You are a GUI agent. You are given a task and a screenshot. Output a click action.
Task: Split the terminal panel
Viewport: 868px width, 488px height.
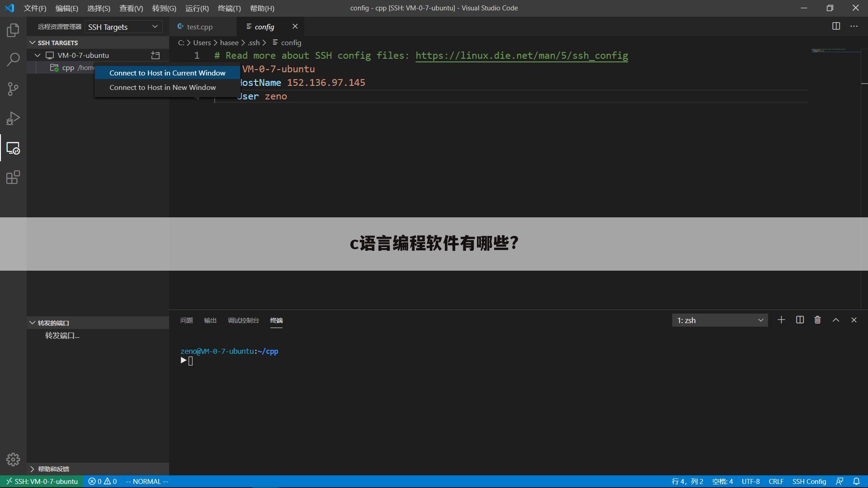coord(800,320)
